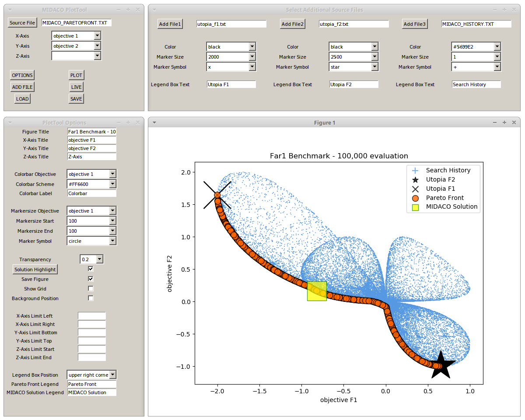
Task: Click the Y-Axis Limit Top field
Action: click(92, 341)
